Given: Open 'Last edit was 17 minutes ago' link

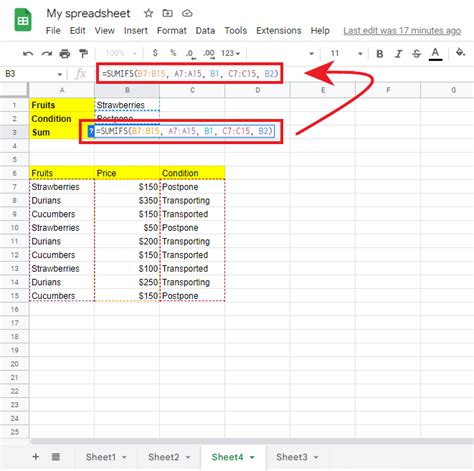Looking at the screenshot, I should pos(402,31).
